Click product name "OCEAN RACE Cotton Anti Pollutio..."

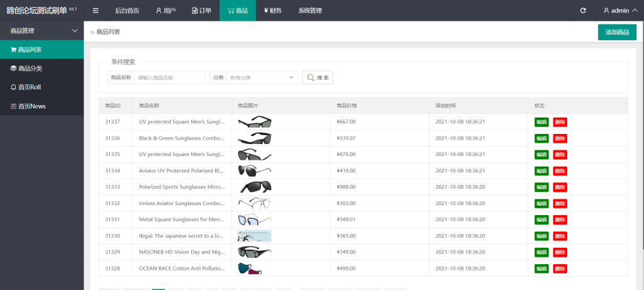pyautogui.click(x=182, y=268)
